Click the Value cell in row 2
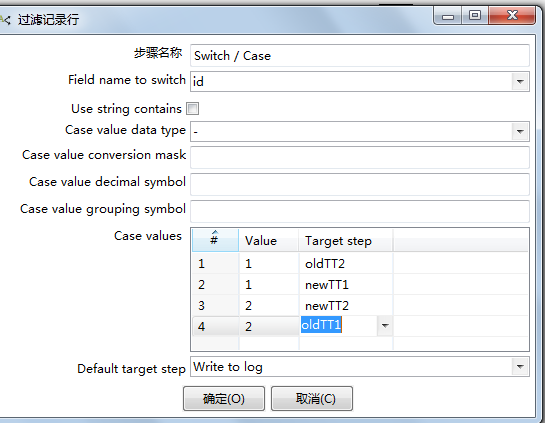The height and width of the screenshot is (423, 545). 268,284
